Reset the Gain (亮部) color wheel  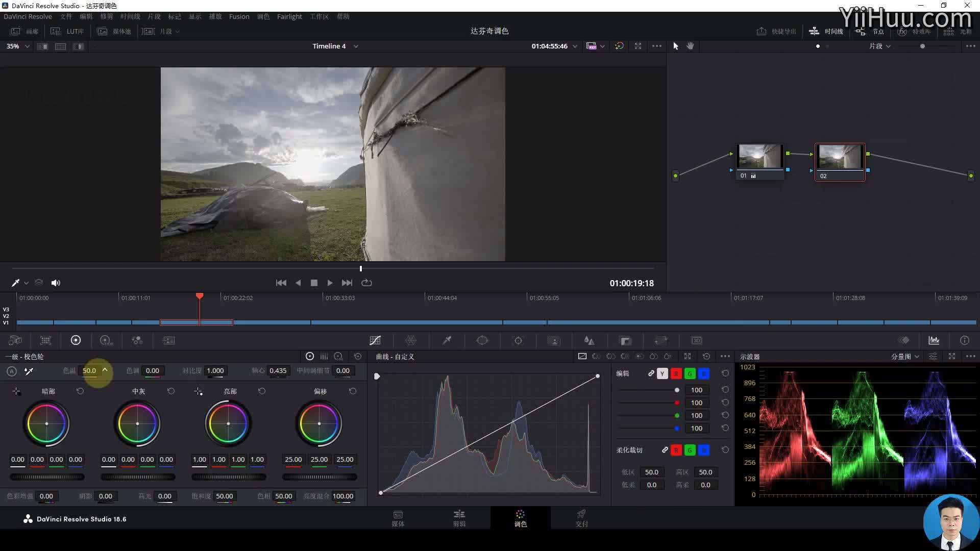click(x=262, y=391)
